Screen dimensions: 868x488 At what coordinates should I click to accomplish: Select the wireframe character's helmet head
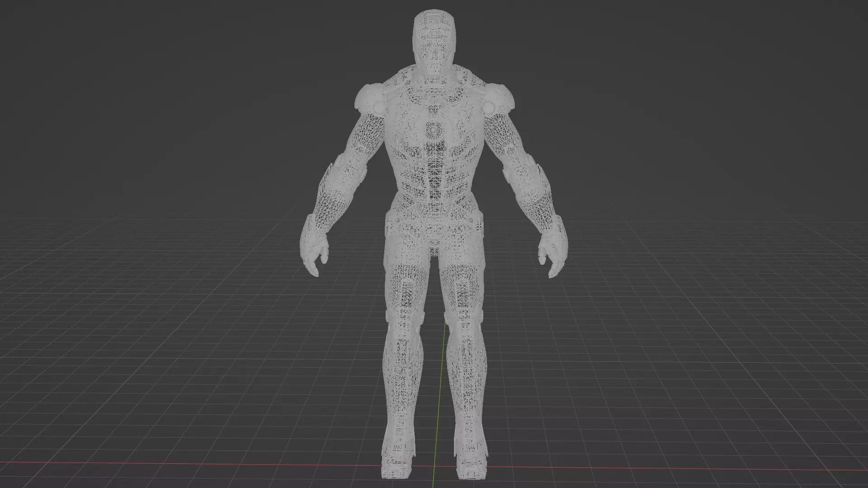point(434,42)
